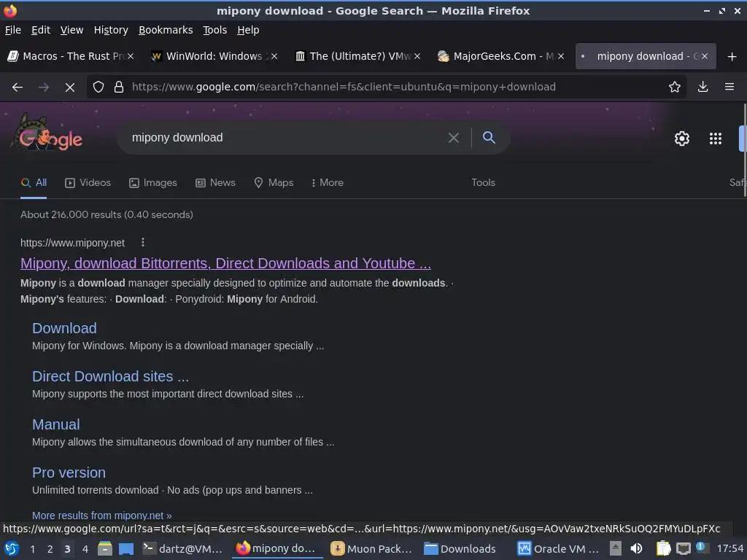Expand the More search filters dropdown
The height and width of the screenshot is (560, 747).
pyautogui.click(x=327, y=183)
